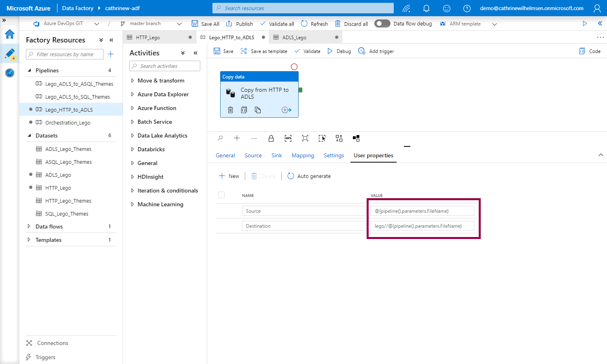Click the lock canvas icon
The height and width of the screenshot is (364, 607).
[x=271, y=138]
